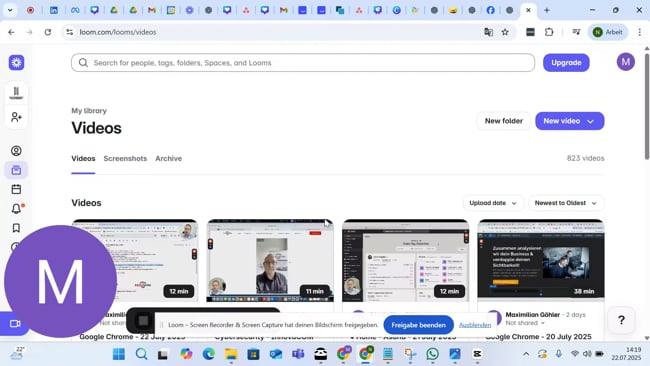
Task: Open a new browser tab with plus
Action: coord(547,10)
